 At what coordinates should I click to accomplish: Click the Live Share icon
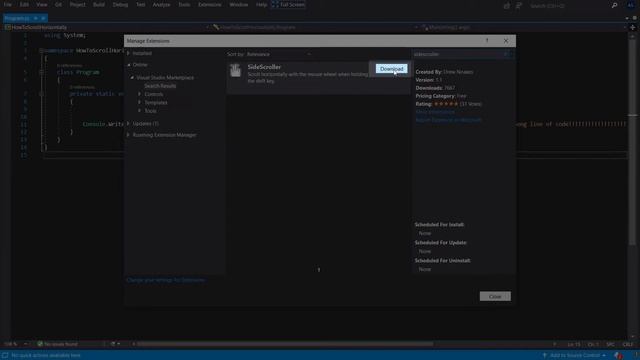pyautogui.click(x=507, y=6)
